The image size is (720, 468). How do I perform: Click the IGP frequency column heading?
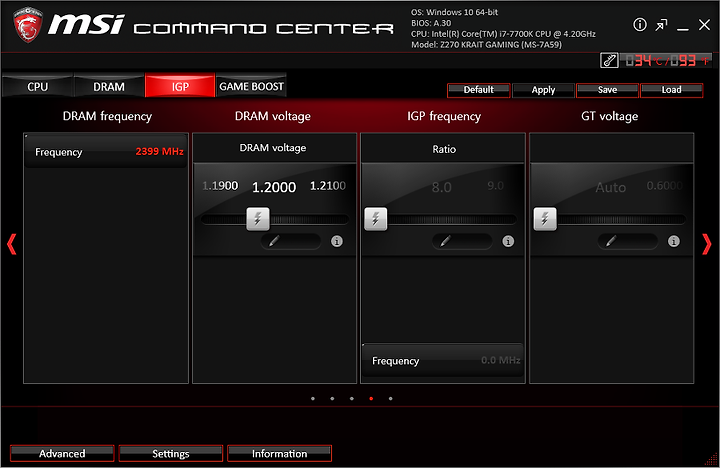tap(444, 116)
